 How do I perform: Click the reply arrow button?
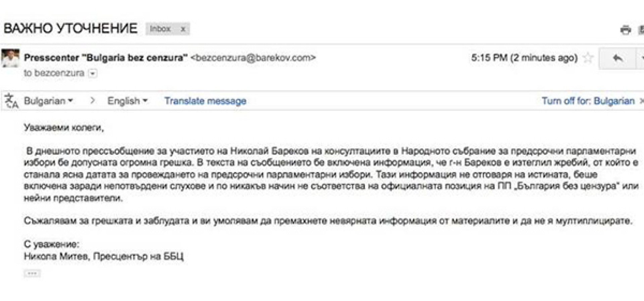[x=617, y=58]
